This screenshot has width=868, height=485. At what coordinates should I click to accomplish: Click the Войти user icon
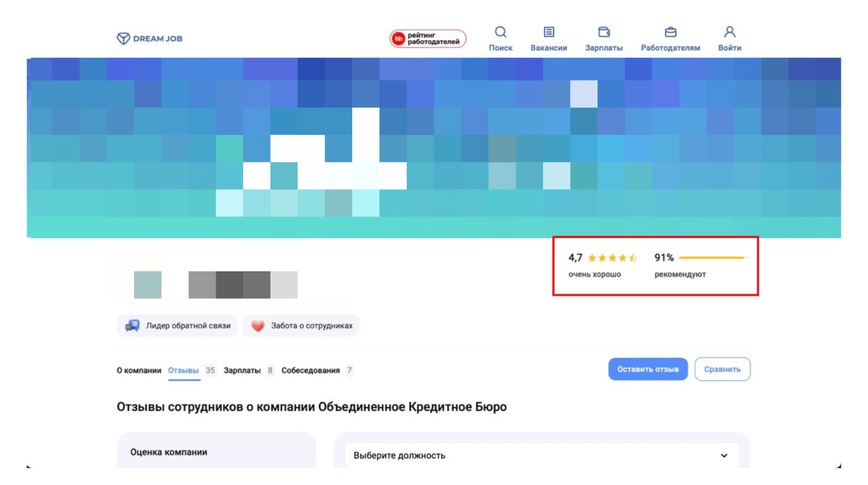(729, 32)
